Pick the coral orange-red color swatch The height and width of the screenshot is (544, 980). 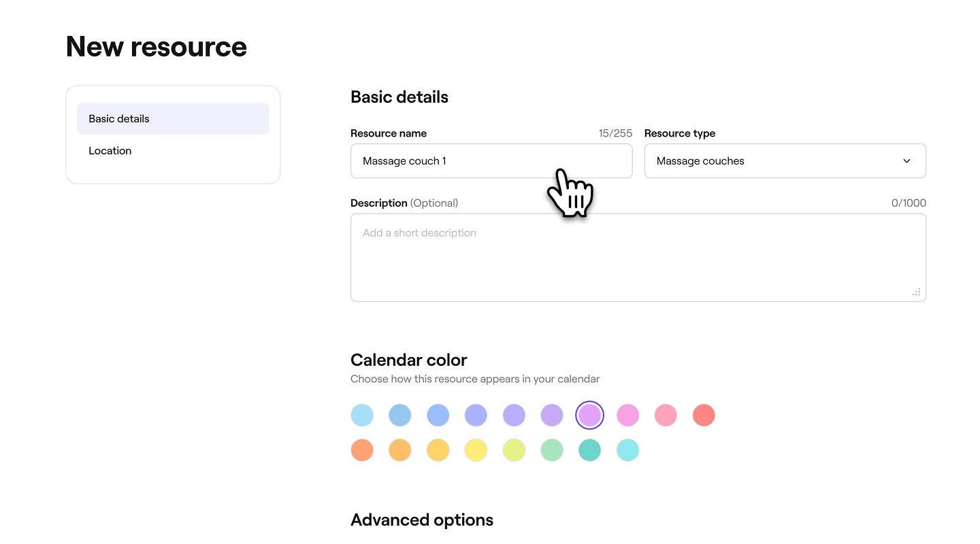coord(362,450)
